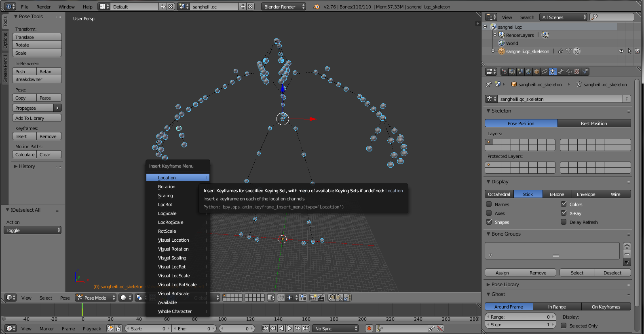This screenshot has height=334, width=644.
Task: Disable the Colors checkbox
Action: [x=564, y=204]
